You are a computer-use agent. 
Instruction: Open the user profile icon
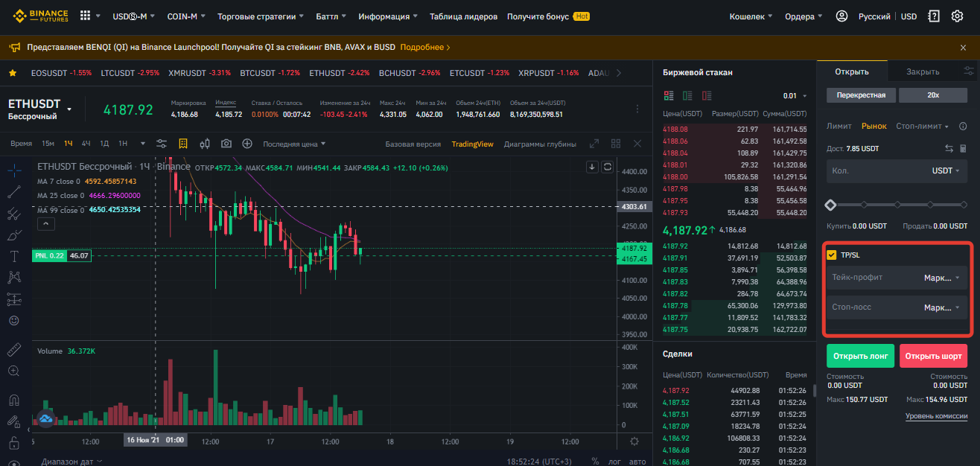841,16
